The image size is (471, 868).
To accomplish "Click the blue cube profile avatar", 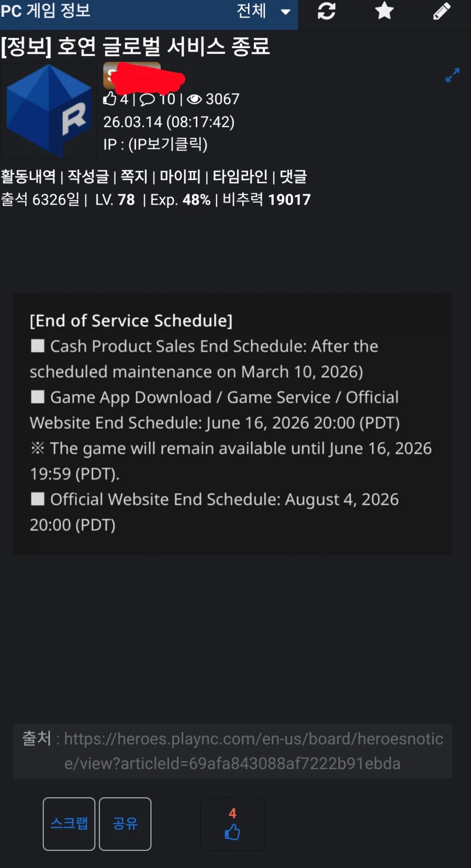I will [x=49, y=111].
